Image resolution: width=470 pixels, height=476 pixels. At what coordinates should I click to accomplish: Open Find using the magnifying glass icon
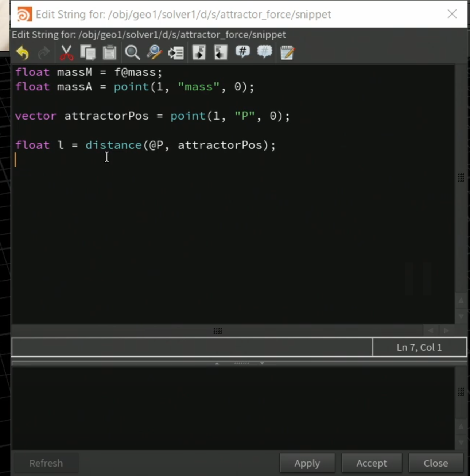coord(132,53)
